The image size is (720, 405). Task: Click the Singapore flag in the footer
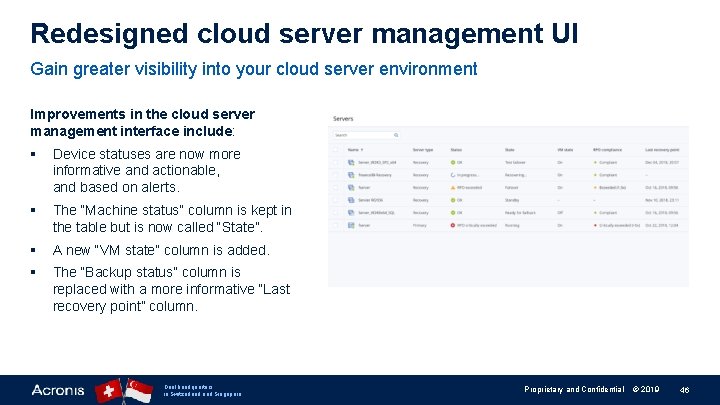139,391
